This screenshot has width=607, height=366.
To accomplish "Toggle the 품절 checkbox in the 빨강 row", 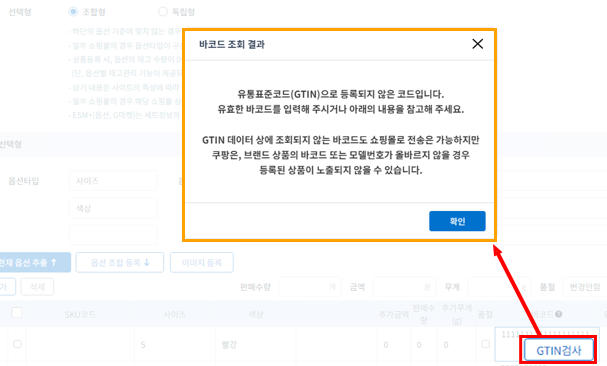I will [x=485, y=344].
